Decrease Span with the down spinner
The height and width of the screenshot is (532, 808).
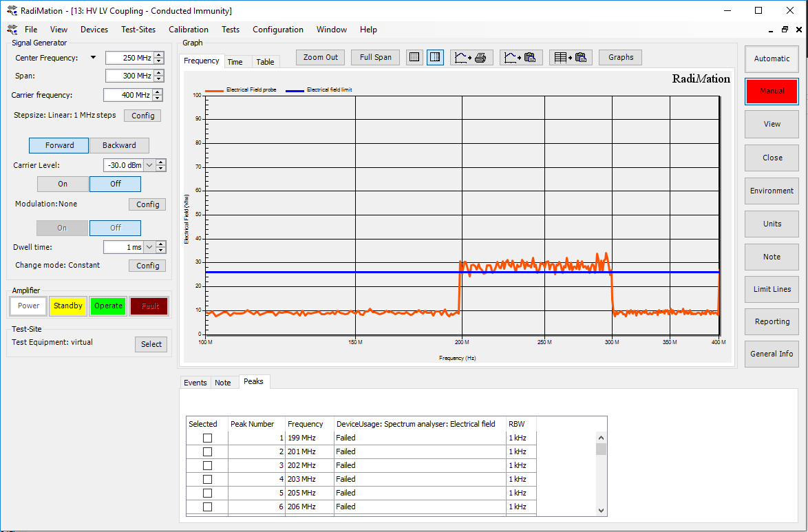point(159,79)
